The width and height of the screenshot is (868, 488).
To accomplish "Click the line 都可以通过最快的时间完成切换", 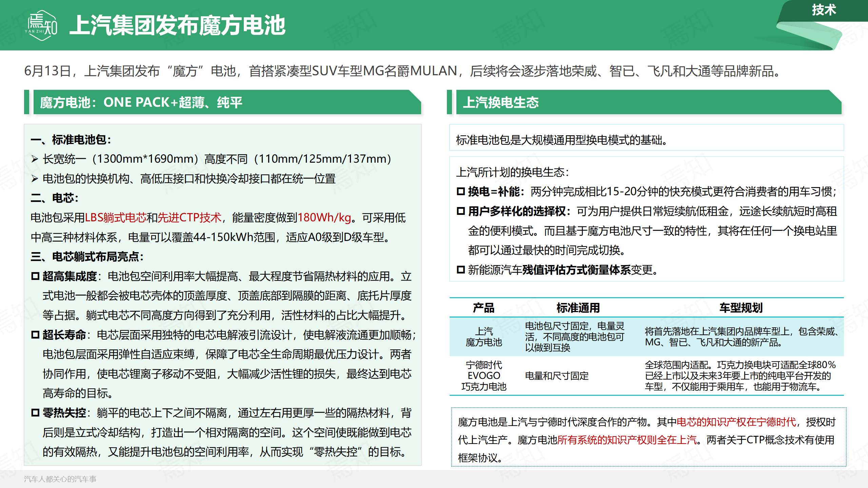I will (x=547, y=250).
